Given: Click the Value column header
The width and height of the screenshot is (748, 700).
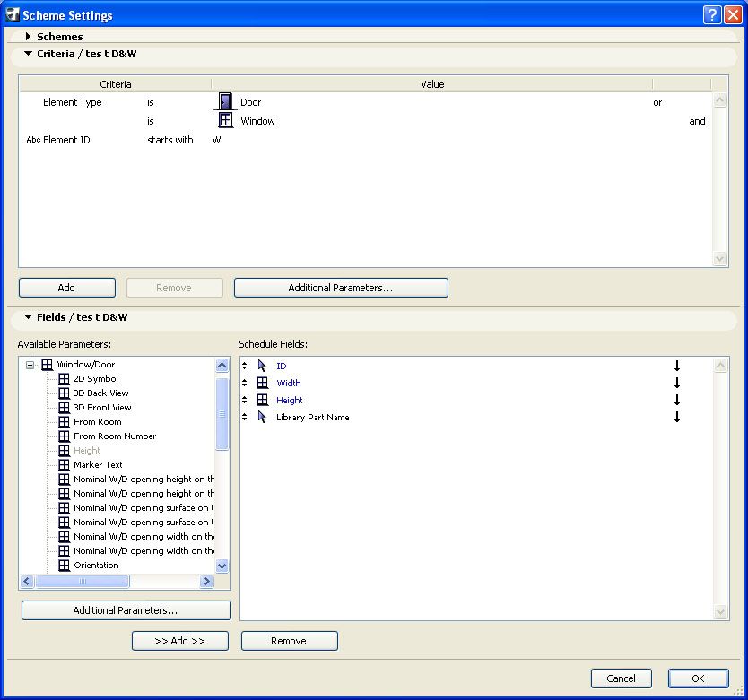Looking at the screenshot, I should (x=432, y=84).
